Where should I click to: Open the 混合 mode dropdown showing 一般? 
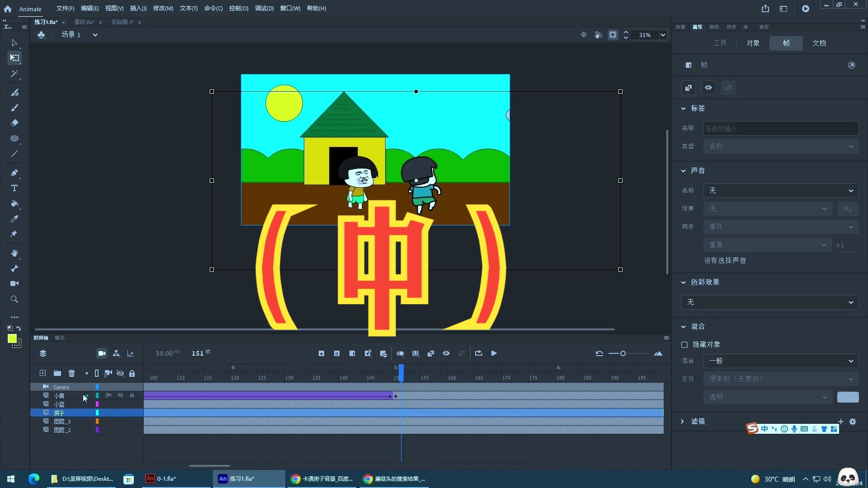pos(781,361)
